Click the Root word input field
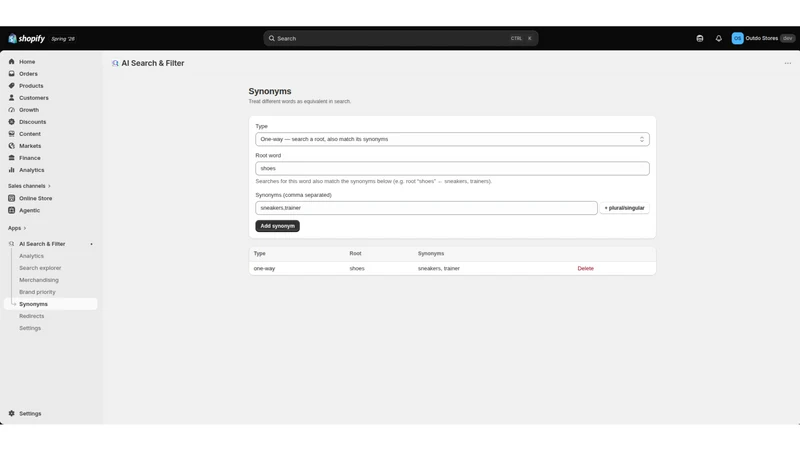The image size is (800, 450). pyautogui.click(x=452, y=168)
